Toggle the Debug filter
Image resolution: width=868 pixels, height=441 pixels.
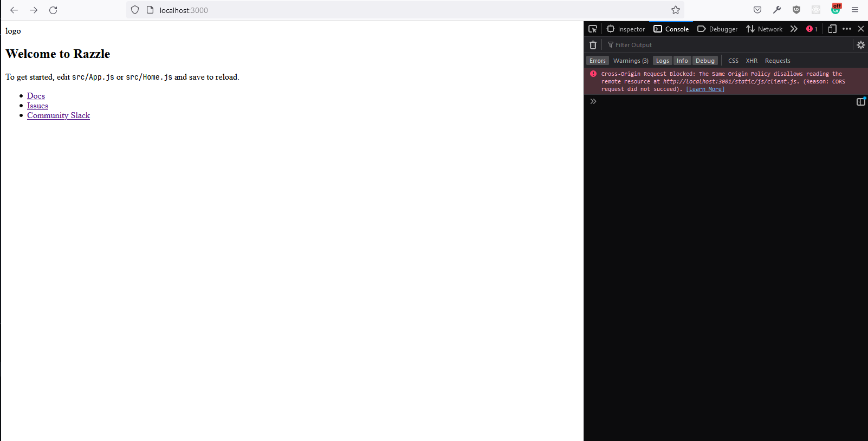click(705, 61)
